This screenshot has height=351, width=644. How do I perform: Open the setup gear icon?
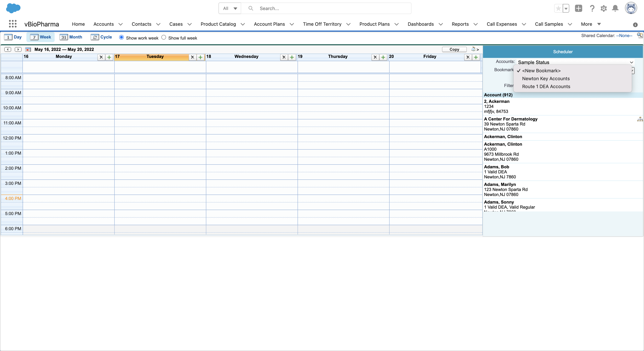(x=604, y=8)
